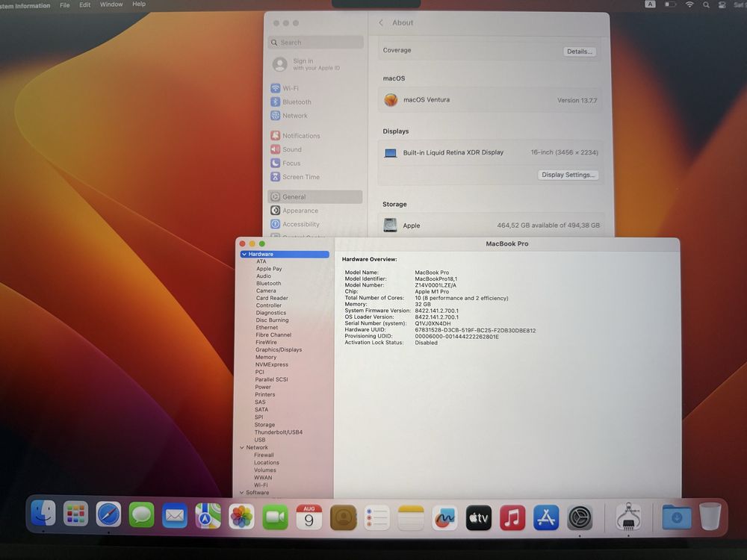This screenshot has width=747, height=560.
Task: Click the Coverage Details button
Action: pyautogui.click(x=580, y=52)
